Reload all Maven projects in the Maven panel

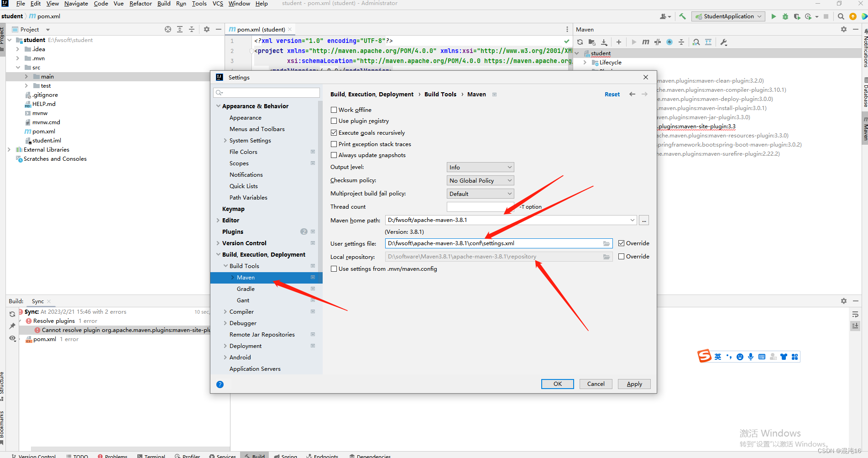[580, 42]
